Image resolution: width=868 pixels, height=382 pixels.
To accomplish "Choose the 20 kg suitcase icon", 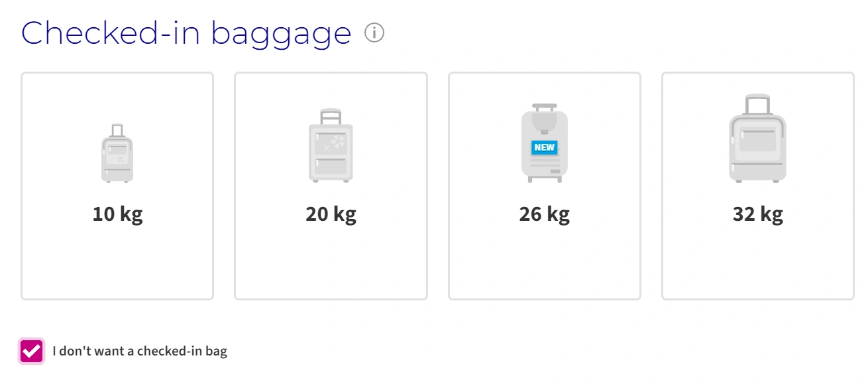I will point(331,145).
